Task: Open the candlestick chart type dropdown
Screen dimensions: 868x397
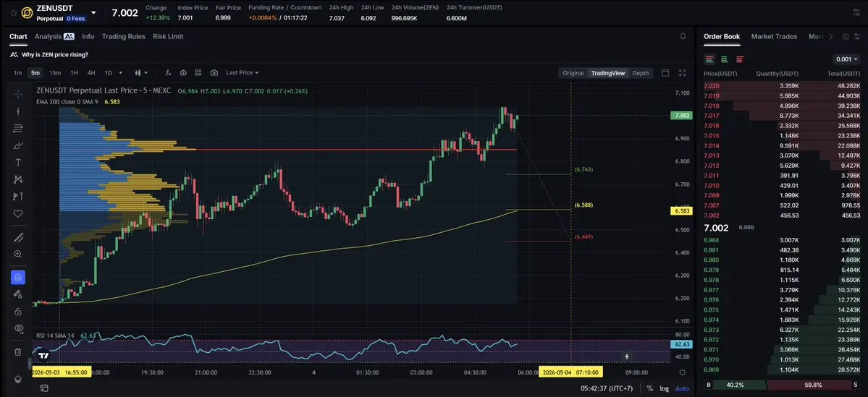Action: pos(141,73)
